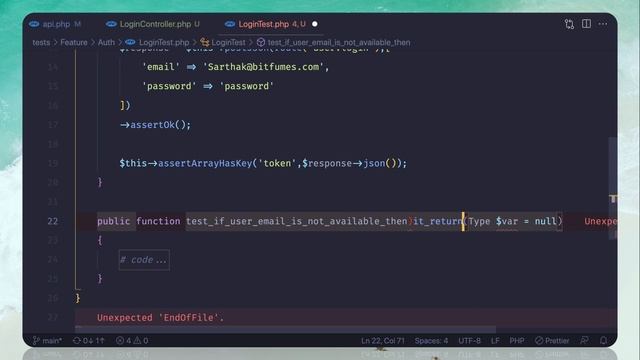This screenshot has width=640, height=360.
Task: Click the main branch indicator
Action: pyautogui.click(x=47, y=340)
